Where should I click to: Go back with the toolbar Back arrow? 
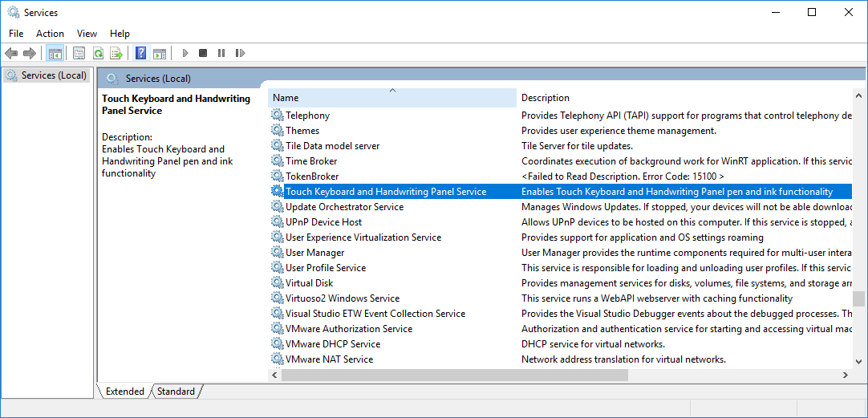(11, 53)
